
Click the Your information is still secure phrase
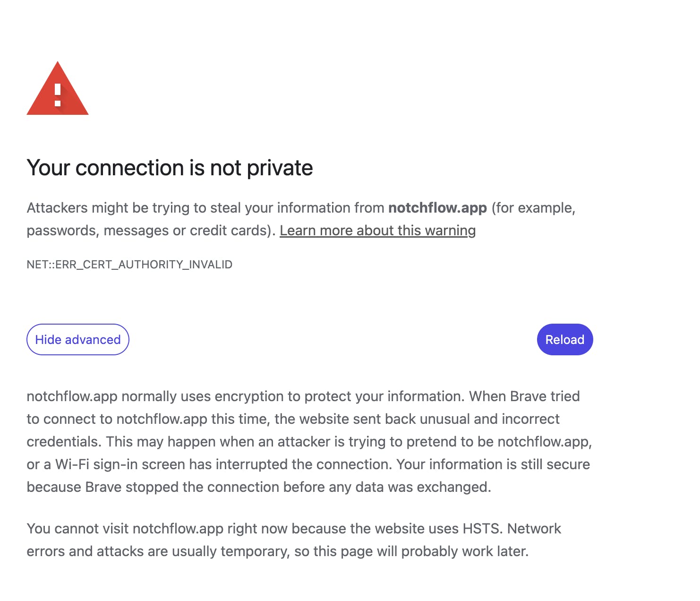click(493, 464)
